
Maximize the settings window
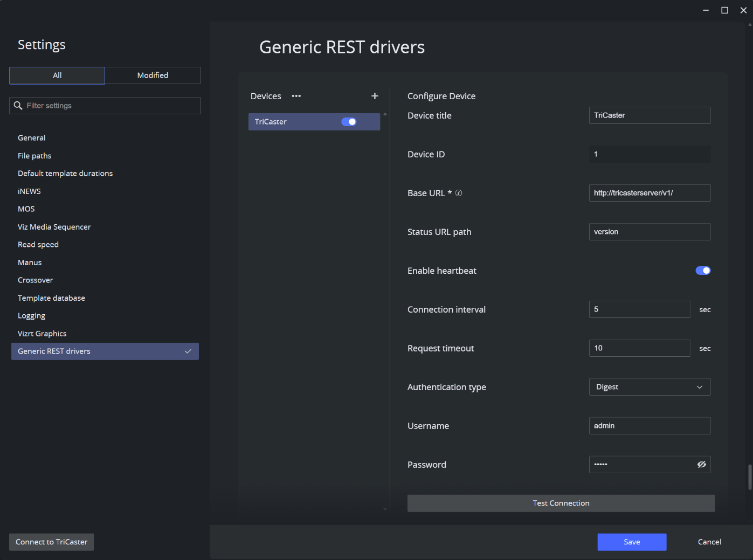point(724,10)
